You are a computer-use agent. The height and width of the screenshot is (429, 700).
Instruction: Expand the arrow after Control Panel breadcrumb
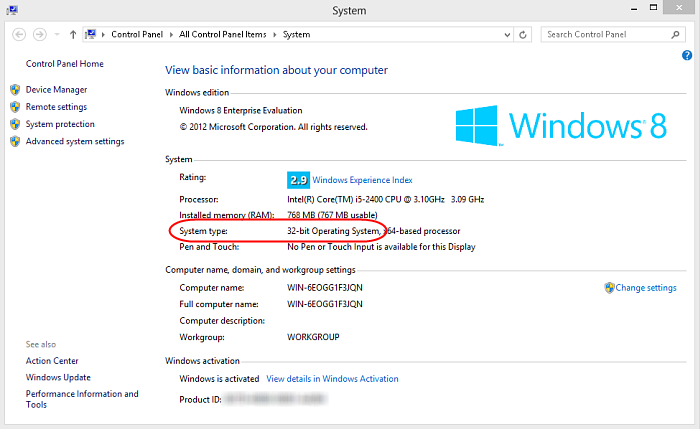coord(171,34)
